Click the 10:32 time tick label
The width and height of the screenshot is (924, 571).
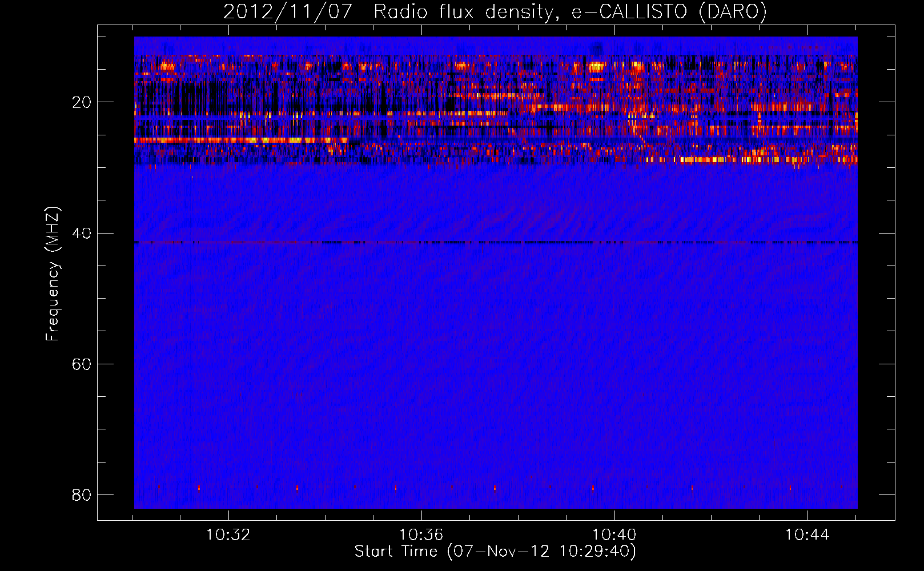(x=228, y=535)
